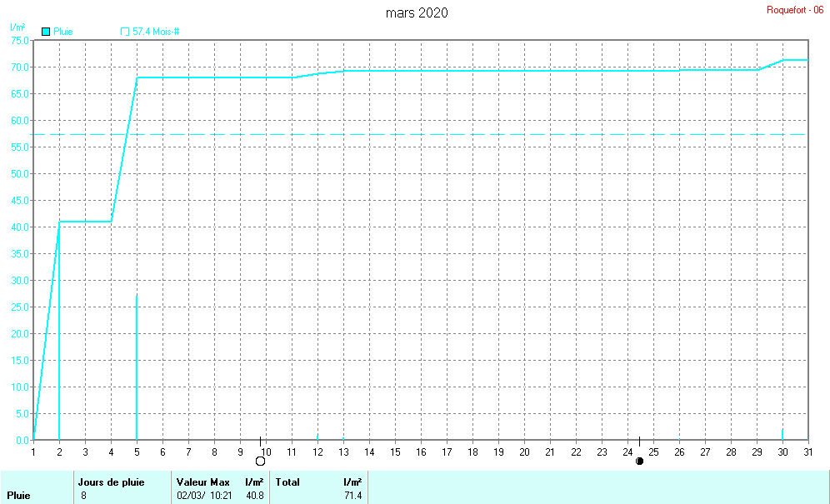Click the max date '02/03/ 10:21'

(x=204, y=496)
